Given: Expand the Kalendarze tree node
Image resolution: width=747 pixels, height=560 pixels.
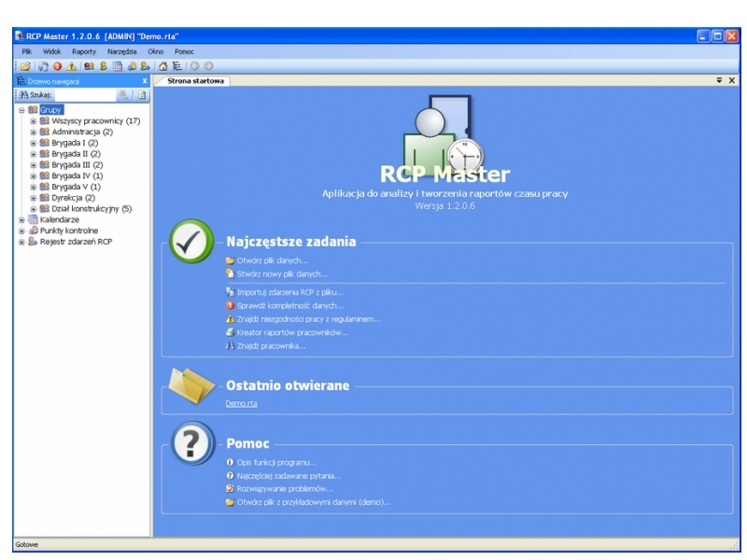Looking at the screenshot, I should tap(22, 219).
